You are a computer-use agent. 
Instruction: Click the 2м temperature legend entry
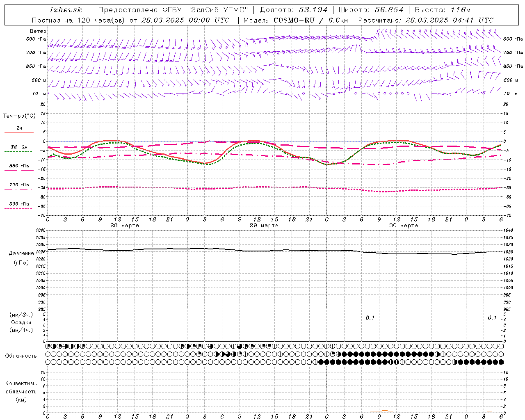(x=19, y=128)
